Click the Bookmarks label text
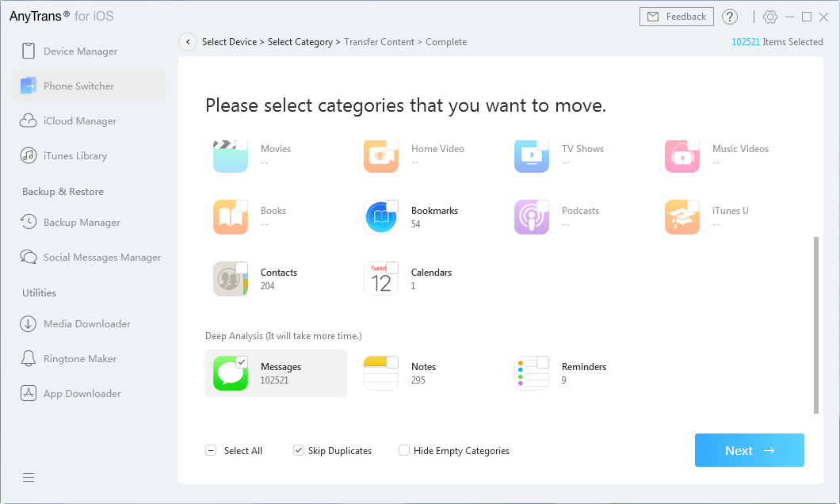Viewport: 840px width, 504px height. (434, 211)
